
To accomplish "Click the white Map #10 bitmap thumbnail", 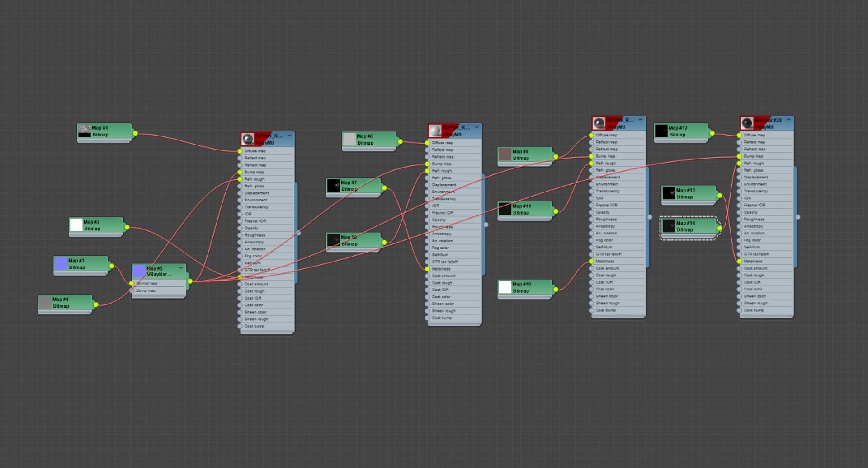I will (x=505, y=287).
